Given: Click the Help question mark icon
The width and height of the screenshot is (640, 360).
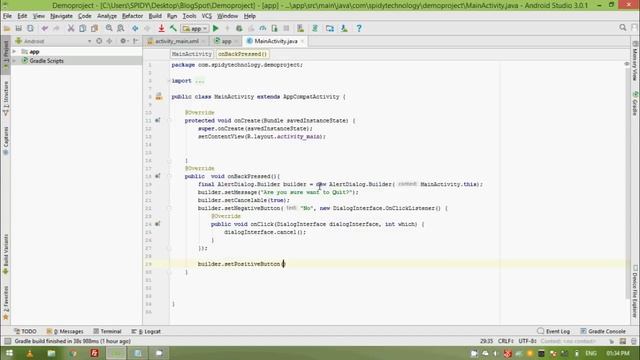Looking at the screenshot, I should point(359,28).
